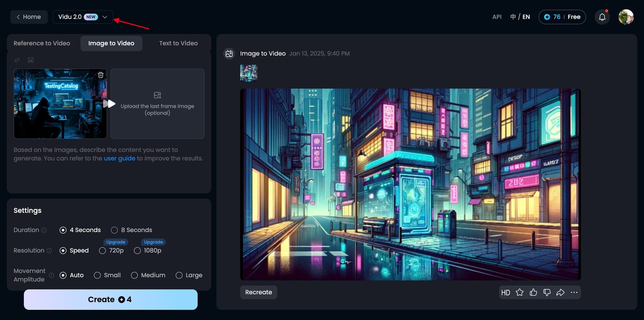The width and height of the screenshot is (644, 320).
Task: Upscale result with HD icon
Action: point(506,293)
